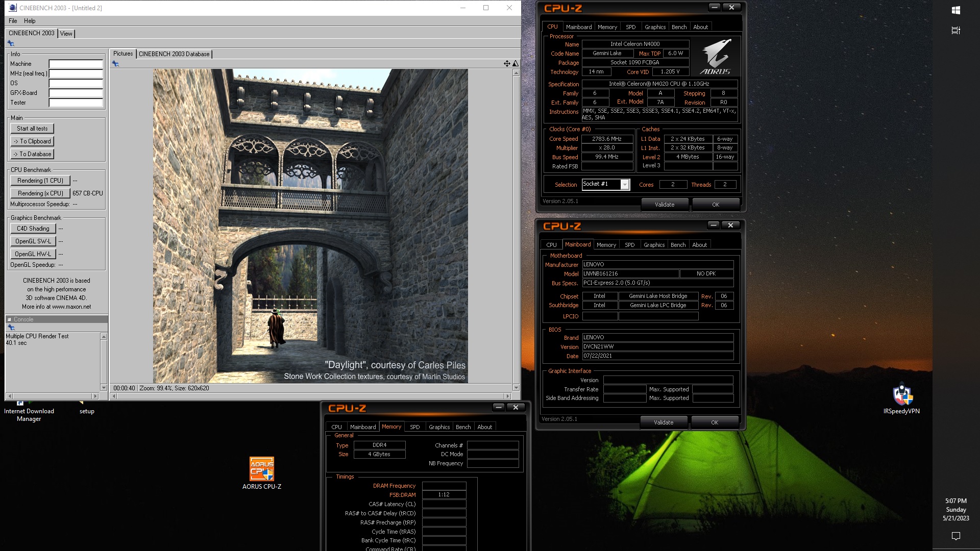Click OK in CPU-Z Mainboard window
980x551 pixels.
tap(715, 422)
